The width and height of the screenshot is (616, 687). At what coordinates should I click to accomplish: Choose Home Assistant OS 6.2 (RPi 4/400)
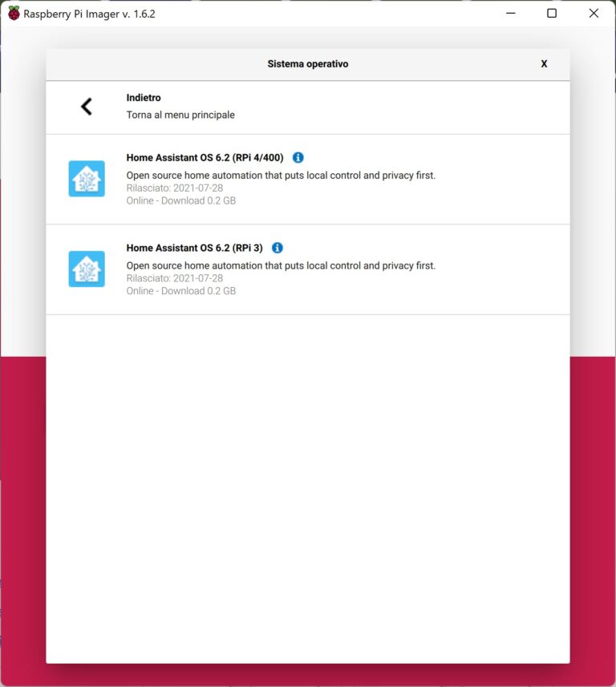(308, 180)
